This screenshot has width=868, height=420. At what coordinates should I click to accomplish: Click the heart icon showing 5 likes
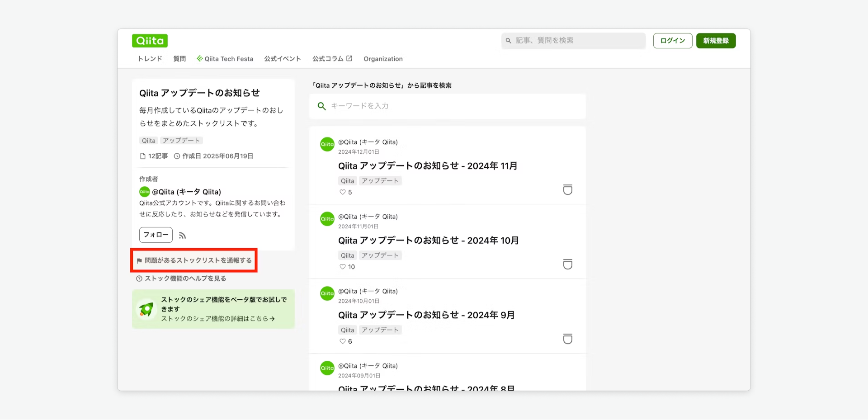[x=342, y=192]
